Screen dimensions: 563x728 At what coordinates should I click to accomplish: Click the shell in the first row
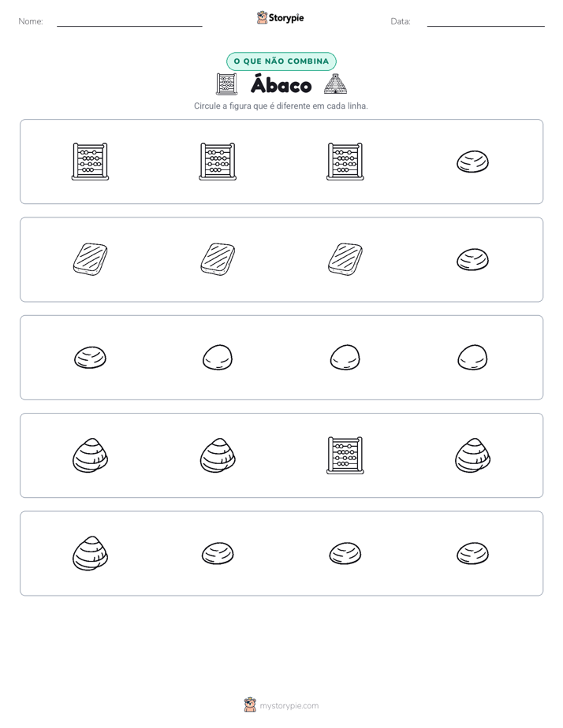click(472, 162)
